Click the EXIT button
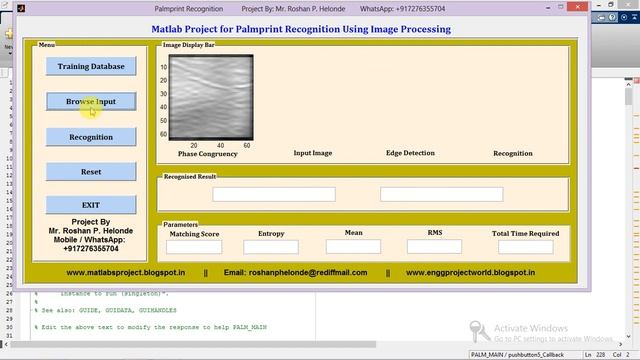Screen dimensions: 640x360 [x=91, y=205]
